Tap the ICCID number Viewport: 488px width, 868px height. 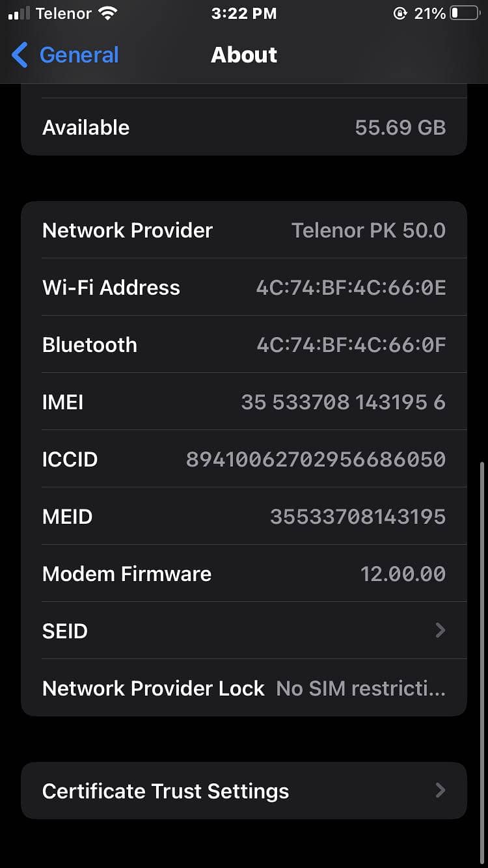coord(316,459)
